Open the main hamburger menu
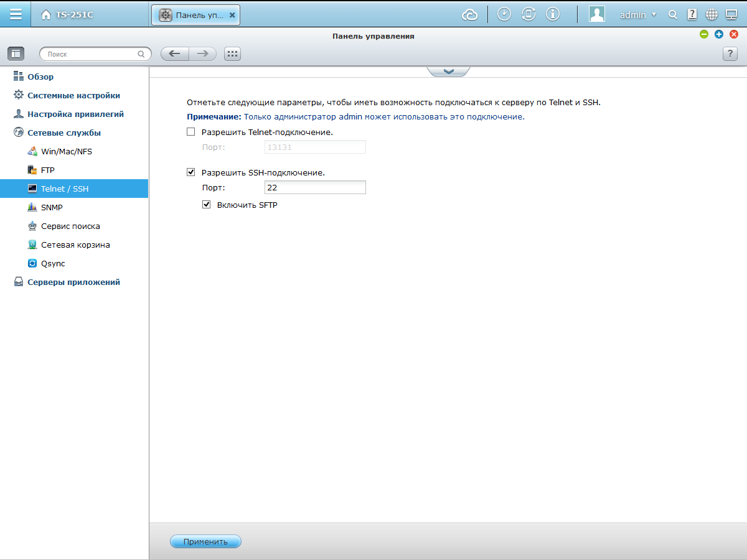This screenshot has width=747, height=560. coord(16,14)
